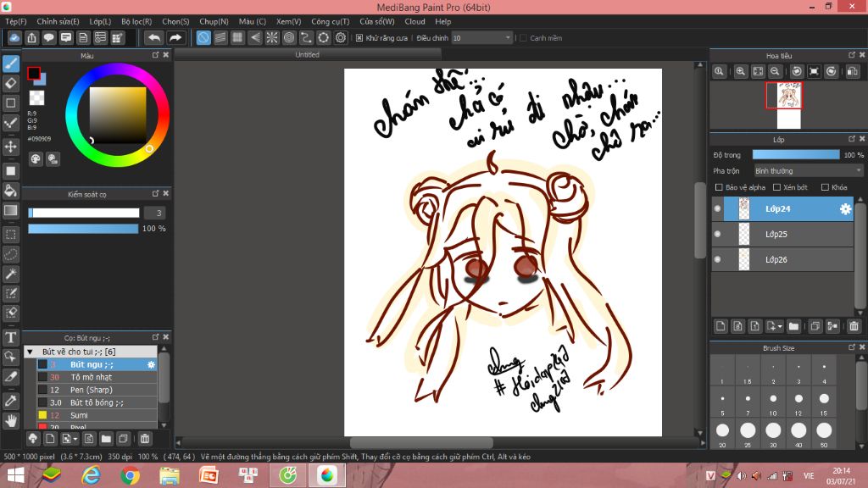Select the Hand tool
This screenshot has width=868, height=488.
point(10,420)
